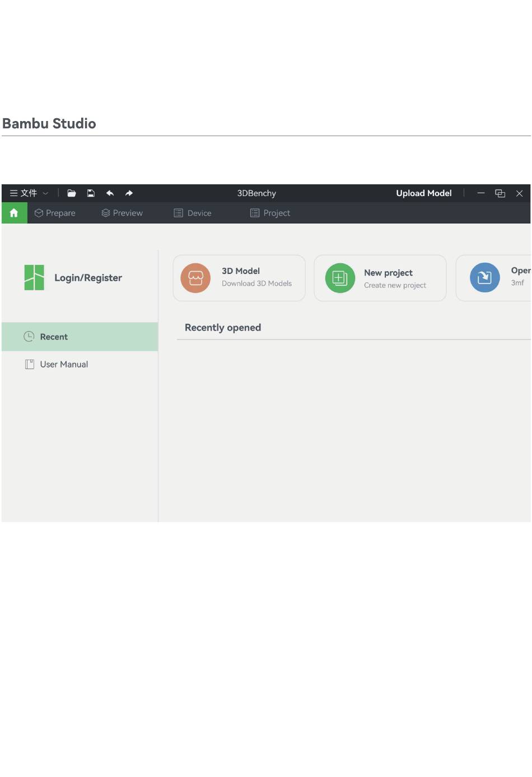Click the 3DBenchy title text
Image resolution: width=532 pixels, height=777 pixels.
click(x=256, y=193)
